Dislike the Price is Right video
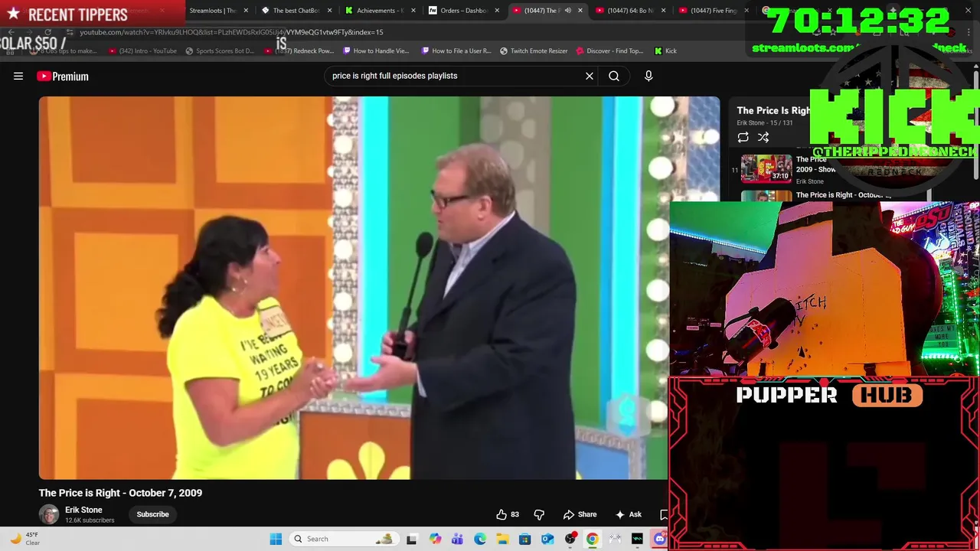980x551 pixels. point(539,514)
